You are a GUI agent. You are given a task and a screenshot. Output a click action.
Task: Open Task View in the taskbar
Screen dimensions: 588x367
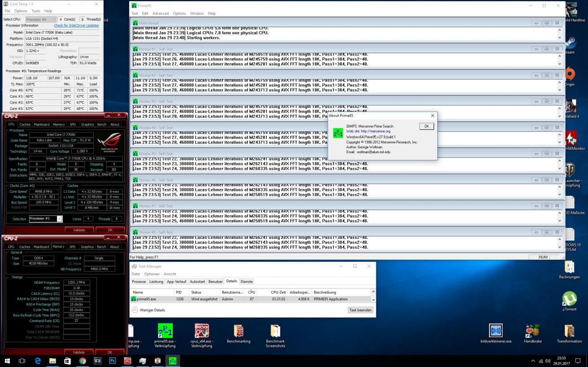pyautogui.click(x=22, y=361)
